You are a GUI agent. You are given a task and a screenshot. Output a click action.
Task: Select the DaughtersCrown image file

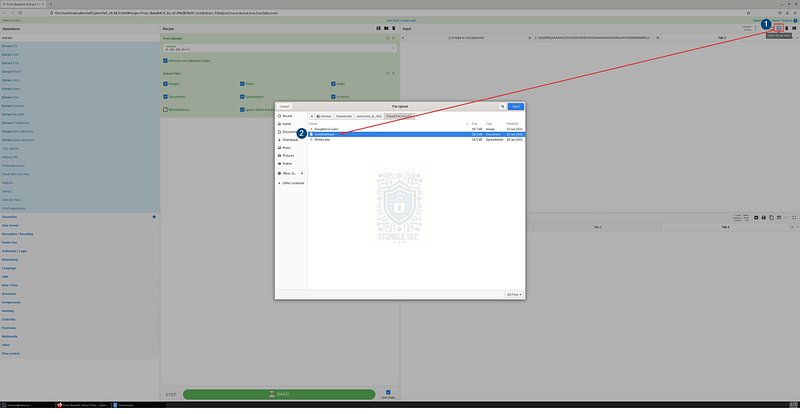(x=416, y=129)
